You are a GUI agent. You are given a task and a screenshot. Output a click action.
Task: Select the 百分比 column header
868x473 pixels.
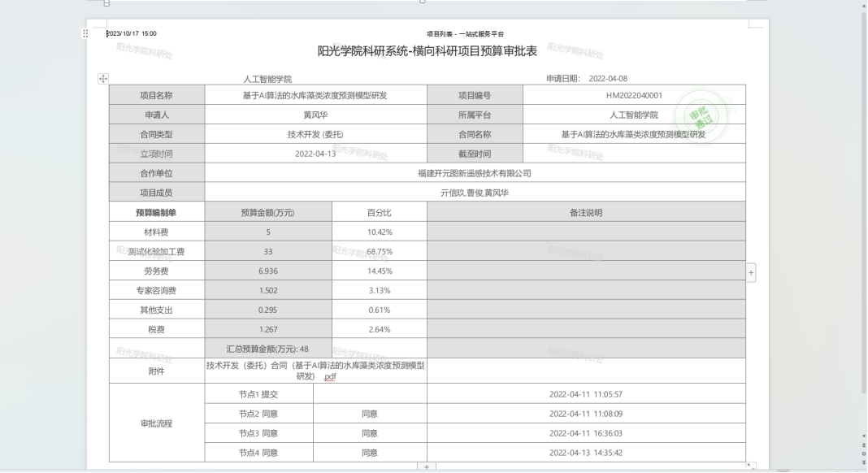[380, 212]
